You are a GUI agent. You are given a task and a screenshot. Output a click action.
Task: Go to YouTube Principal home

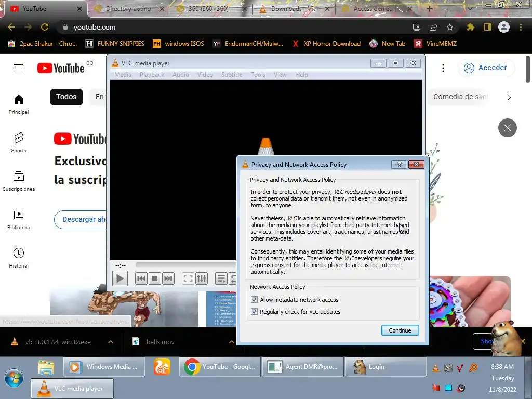(19, 104)
